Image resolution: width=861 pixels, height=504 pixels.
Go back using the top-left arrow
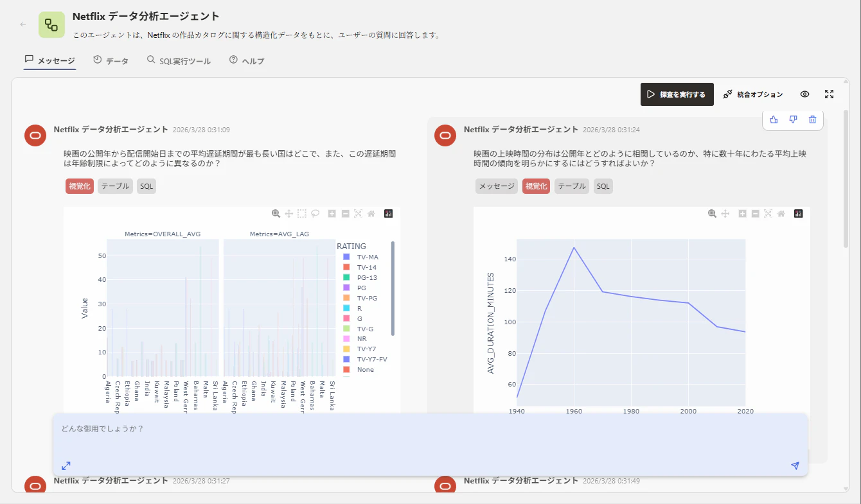23,24
